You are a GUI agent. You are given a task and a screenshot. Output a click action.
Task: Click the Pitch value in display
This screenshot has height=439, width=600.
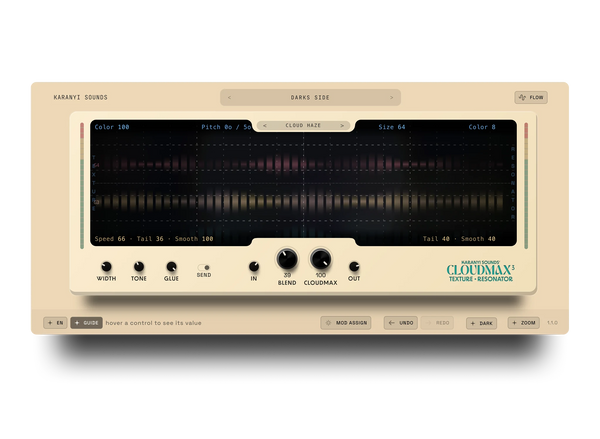pos(226,127)
